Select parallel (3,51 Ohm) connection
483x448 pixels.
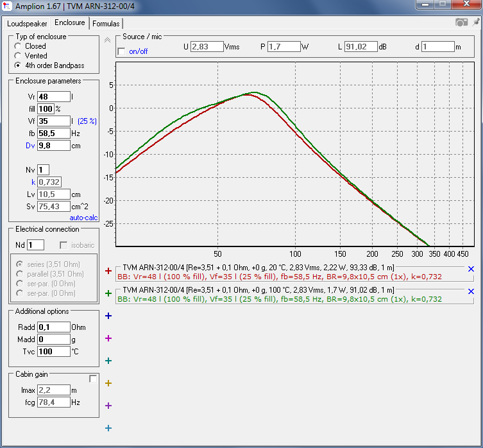(x=20, y=274)
